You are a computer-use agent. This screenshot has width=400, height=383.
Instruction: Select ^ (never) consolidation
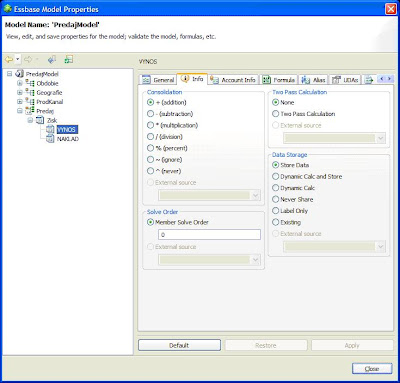coord(150,171)
